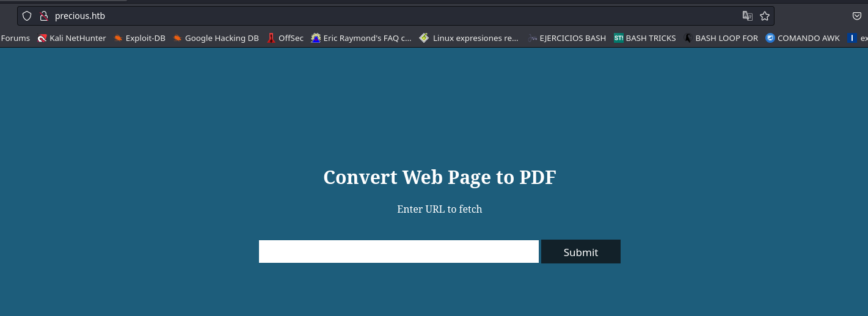Open the Google Hacking DB bookmark

coord(216,38)
